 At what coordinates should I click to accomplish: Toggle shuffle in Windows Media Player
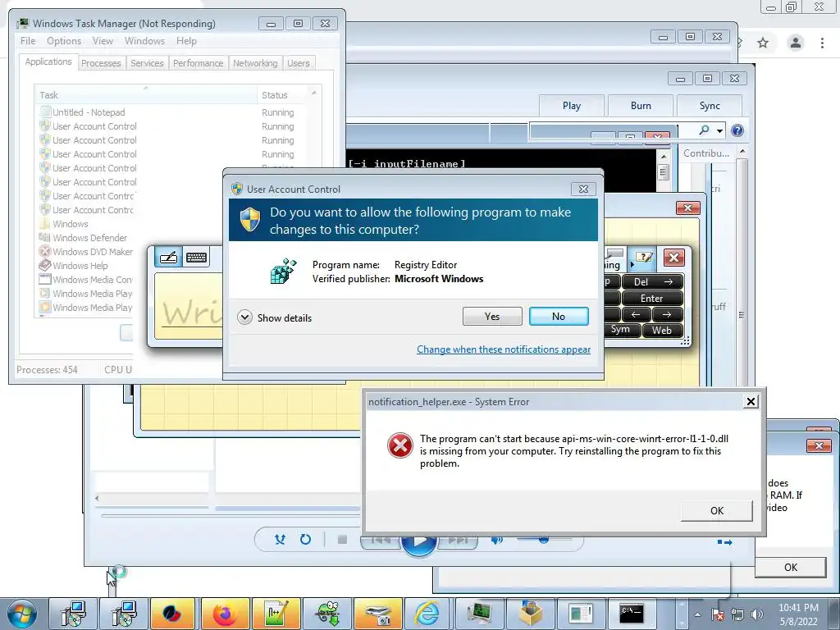pos(281,540)
